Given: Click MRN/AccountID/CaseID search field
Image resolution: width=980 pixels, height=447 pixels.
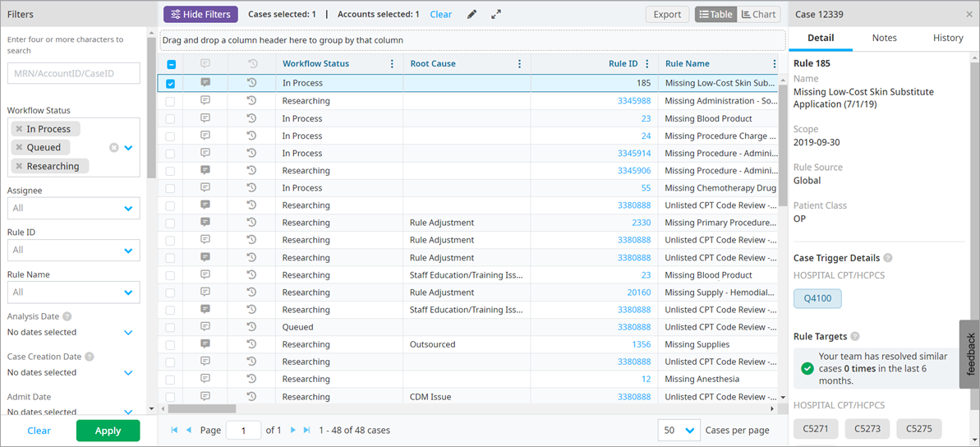Looking at the screenshot, I should click(x=74, y=72).
